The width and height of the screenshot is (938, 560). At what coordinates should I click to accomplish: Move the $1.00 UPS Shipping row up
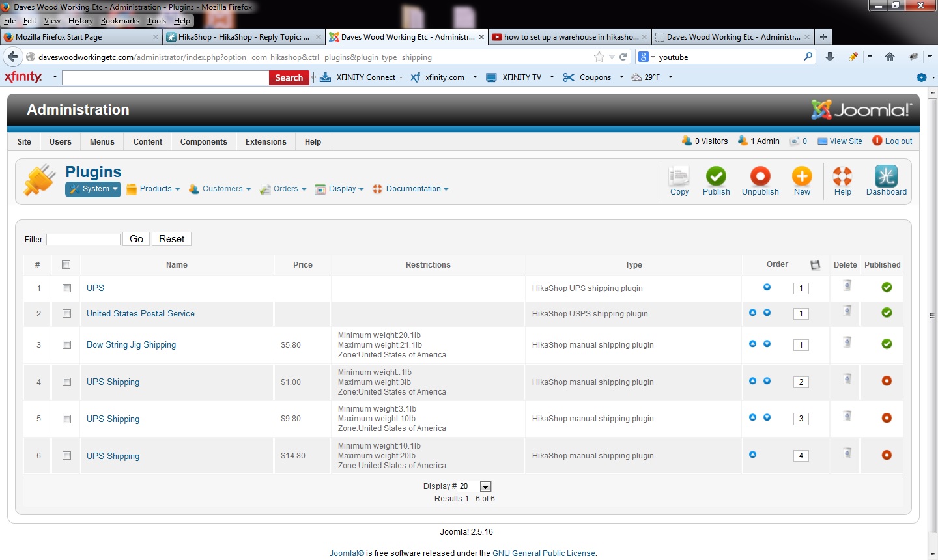(x=752, y=381)
